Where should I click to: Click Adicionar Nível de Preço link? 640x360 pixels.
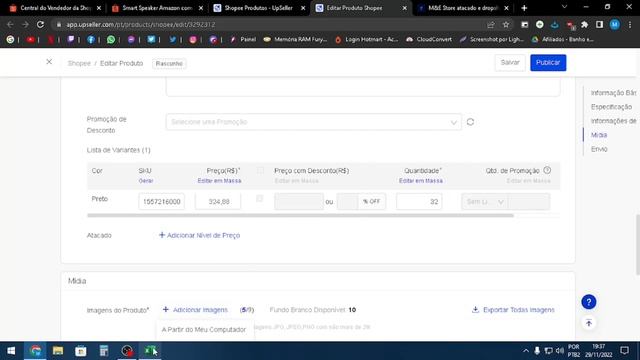tap(199, 236)
